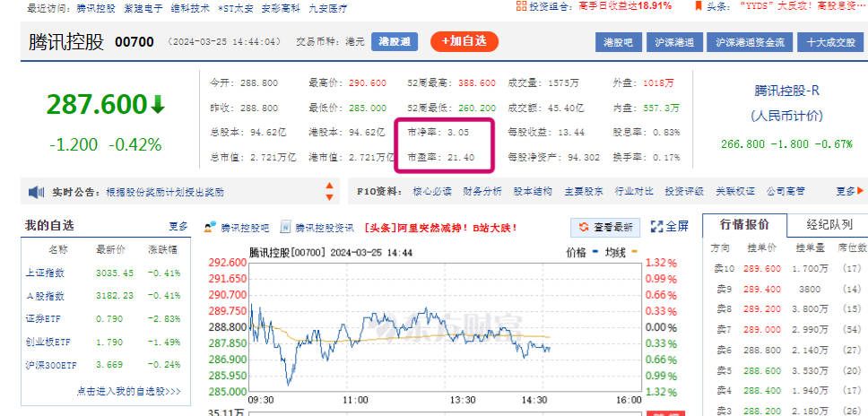Open 投资评级 F10 item

tap(684, 191)
